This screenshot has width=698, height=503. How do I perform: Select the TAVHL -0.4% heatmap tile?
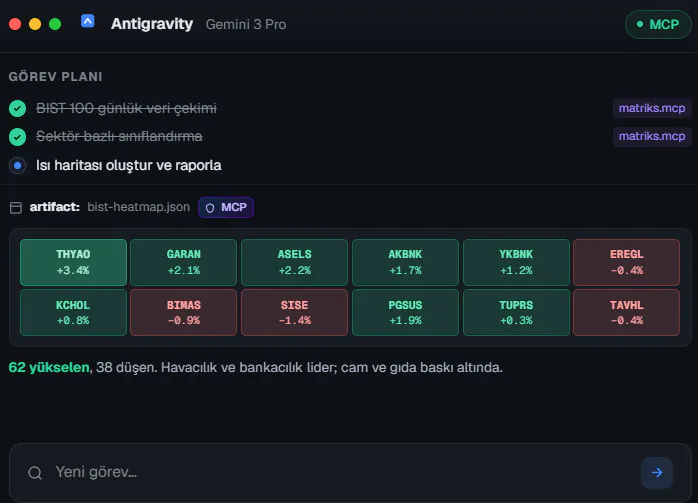coord(627,312)
